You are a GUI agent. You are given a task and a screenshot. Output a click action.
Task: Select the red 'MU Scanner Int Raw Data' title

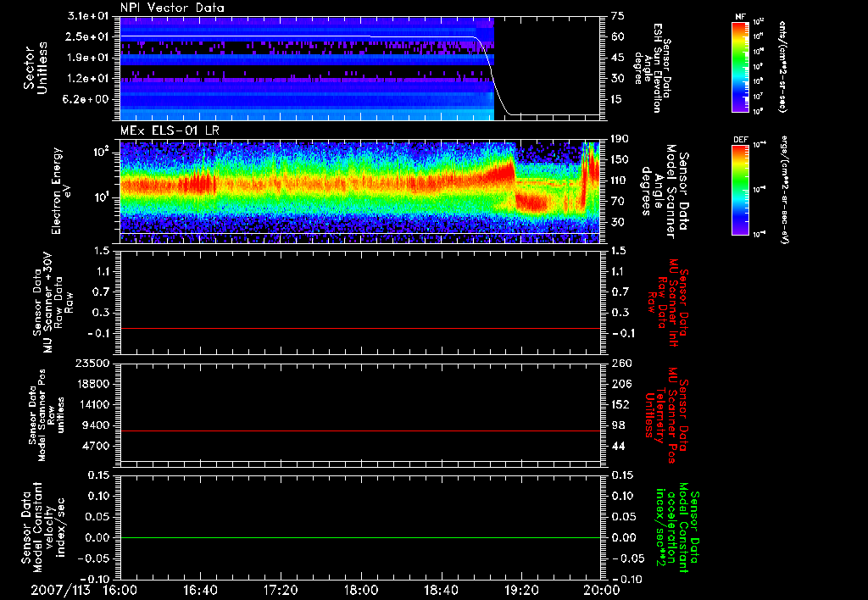[x=668, y=303]
